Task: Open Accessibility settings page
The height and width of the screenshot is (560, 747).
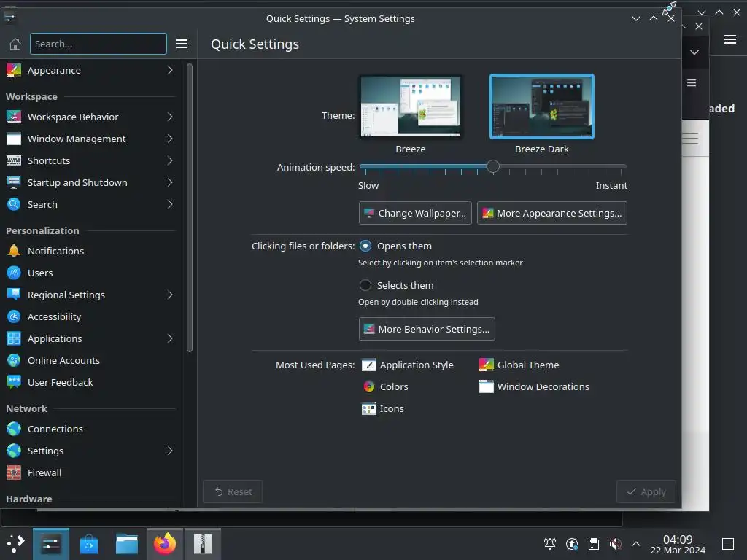Action: (90, 316)
